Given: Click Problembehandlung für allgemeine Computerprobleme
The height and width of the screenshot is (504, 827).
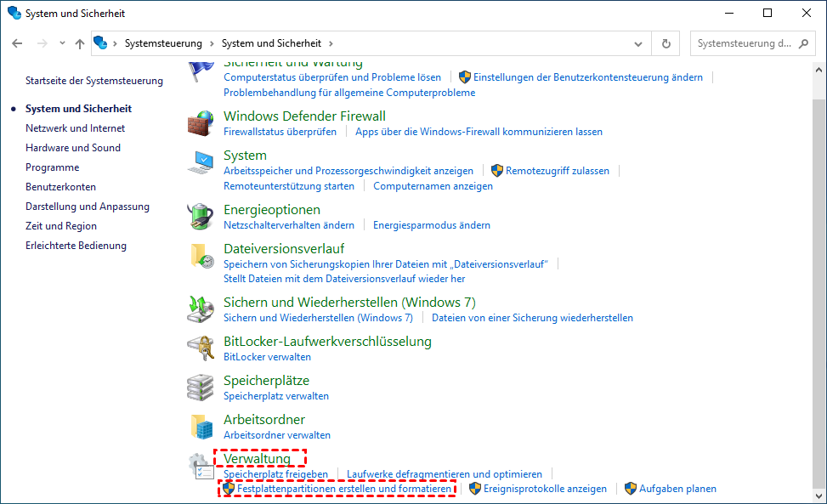Looking at the screenshot, I should coord(349,93).
